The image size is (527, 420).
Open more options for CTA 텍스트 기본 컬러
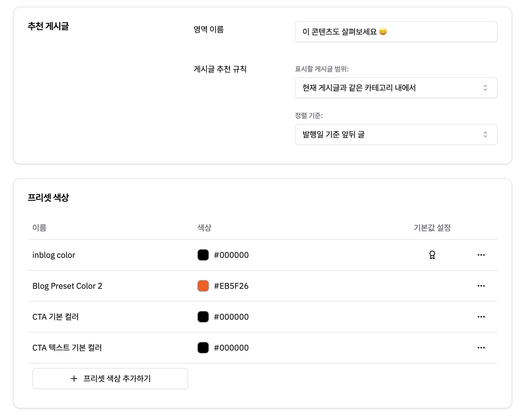[x=481, y=348]
